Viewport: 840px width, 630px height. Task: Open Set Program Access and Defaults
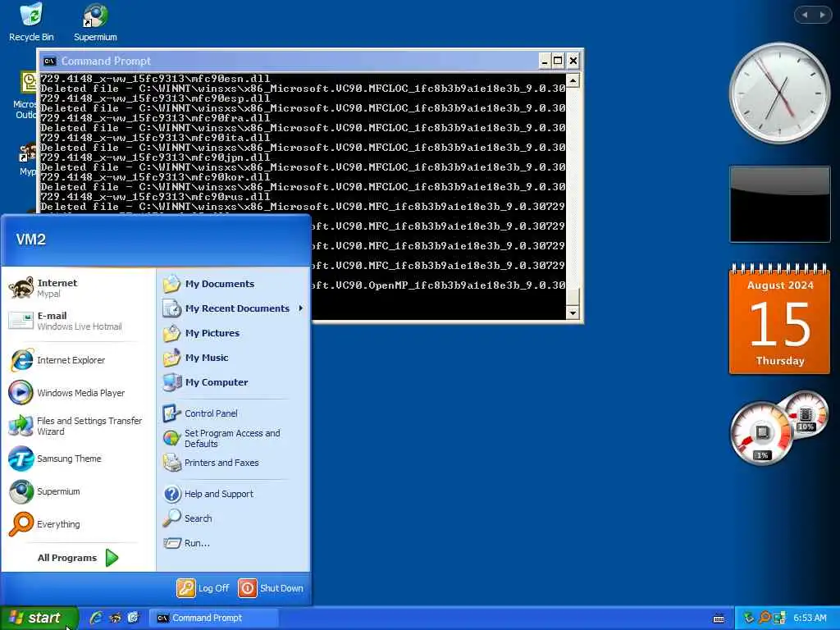click(x=233, y=438)
